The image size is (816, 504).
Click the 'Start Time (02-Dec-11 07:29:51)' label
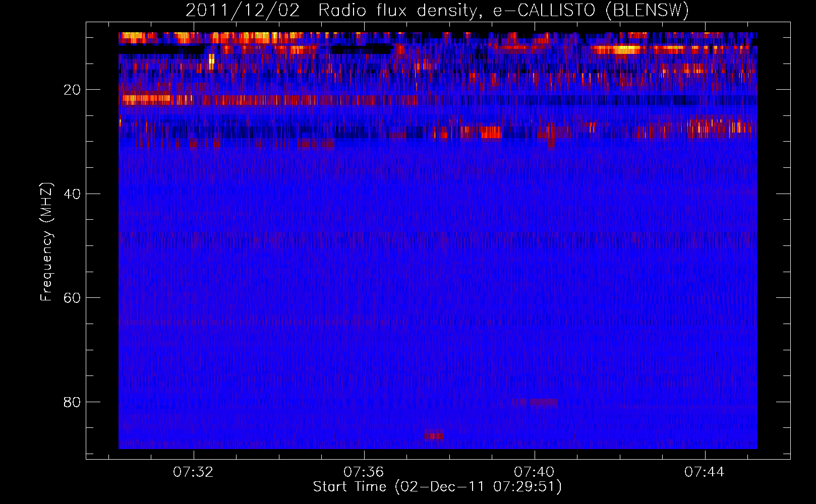pos(437,487)
